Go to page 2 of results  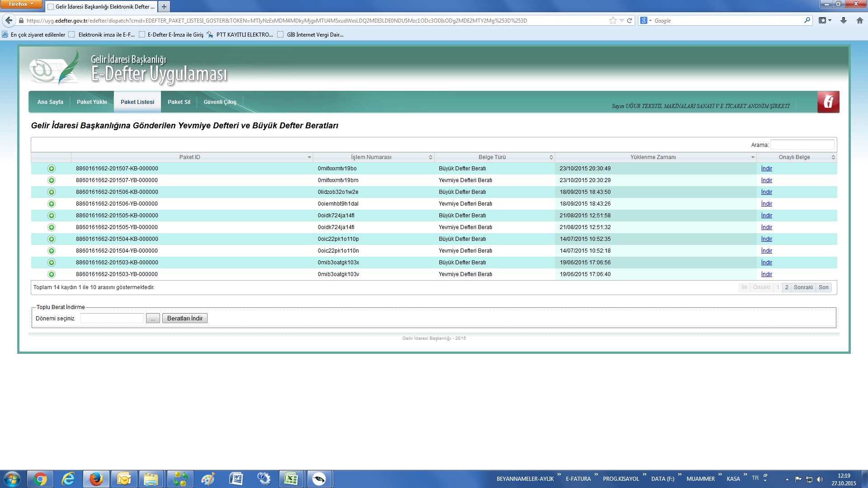(787, 287)
